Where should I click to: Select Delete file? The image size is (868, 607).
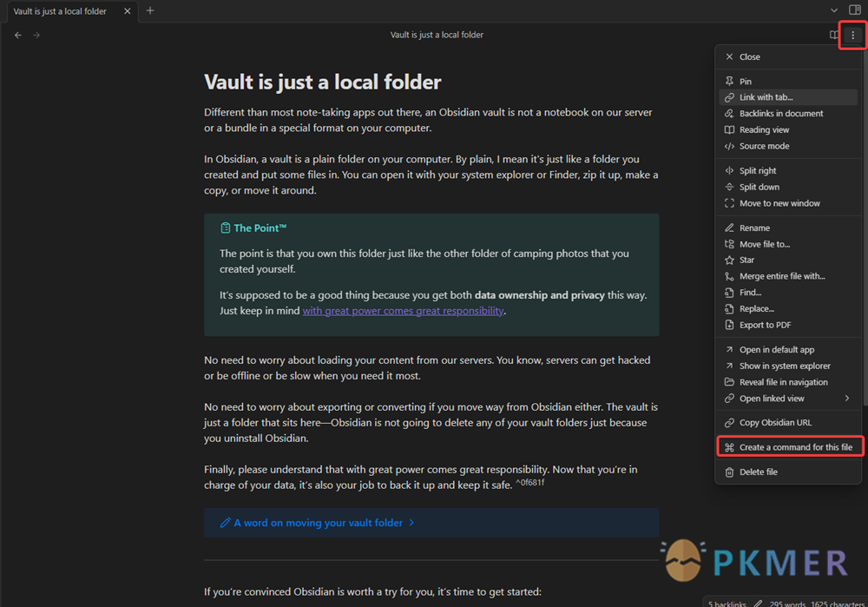coord(788,472)
